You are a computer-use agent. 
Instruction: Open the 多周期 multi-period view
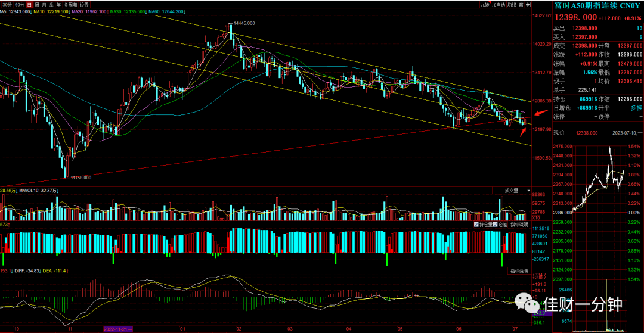(x=70, y=5)
